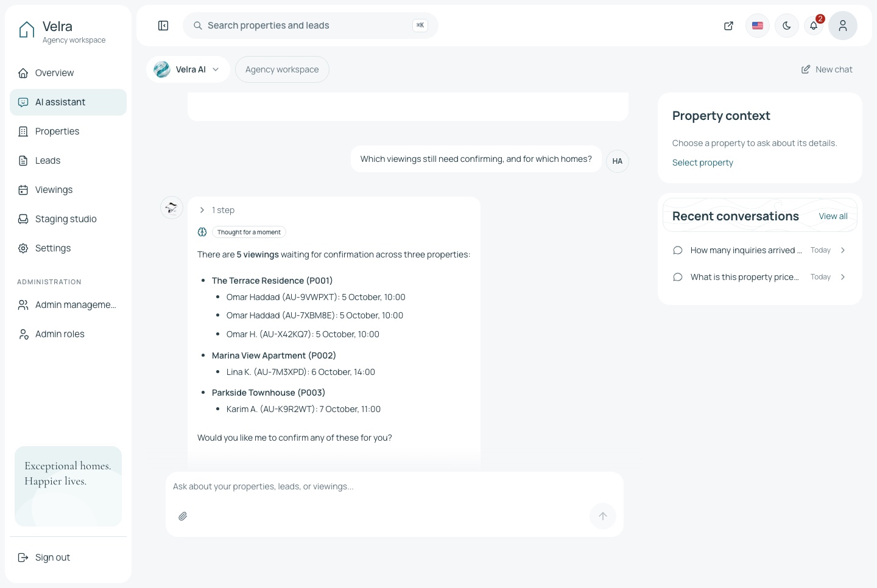The height and width of the screenshot is (588, 877).
Task: Open property price conversation chevron arrow
Action: coord(843,277)
